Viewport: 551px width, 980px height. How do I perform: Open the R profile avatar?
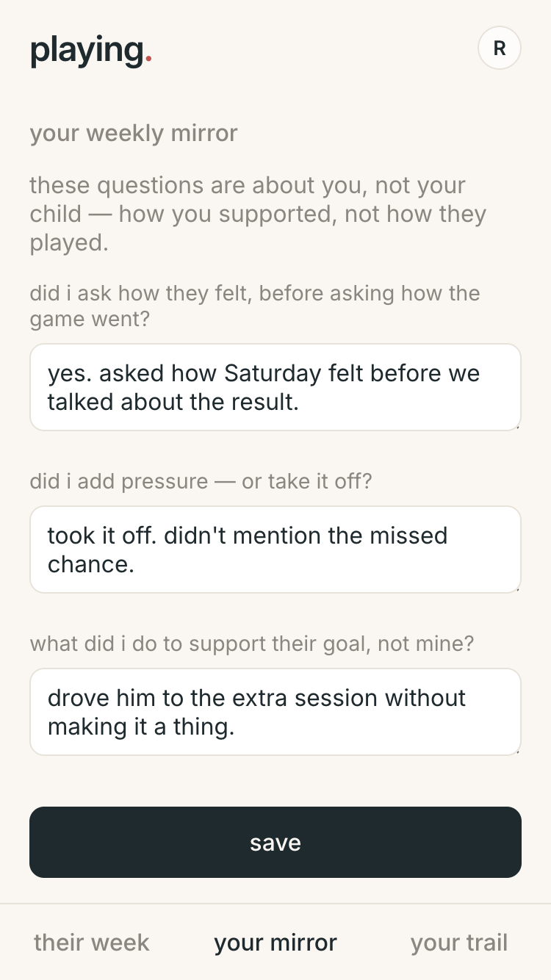[500, 48]
